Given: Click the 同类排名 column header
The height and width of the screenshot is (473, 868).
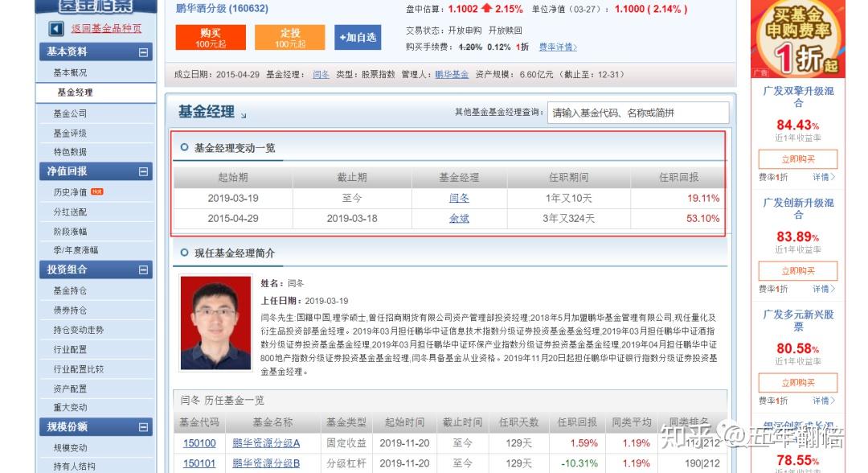Looking at the screenshot, I should pos(690,422).
